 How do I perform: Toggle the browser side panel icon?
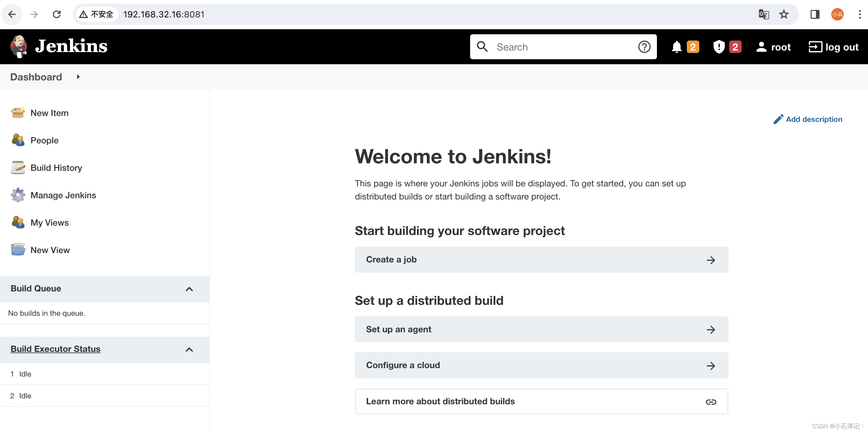815,14
